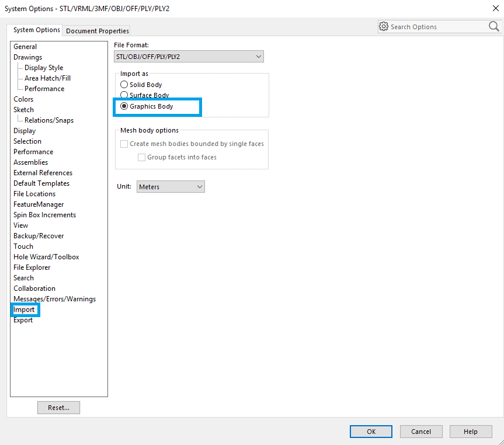Click the Reset... button
This screenshot has width=504, height=445.
coord(58,408)
